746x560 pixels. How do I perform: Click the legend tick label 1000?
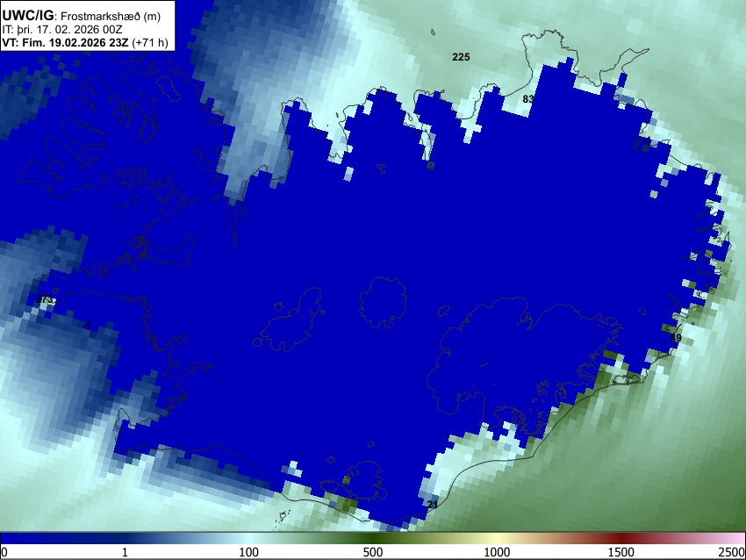click(497, 552)
